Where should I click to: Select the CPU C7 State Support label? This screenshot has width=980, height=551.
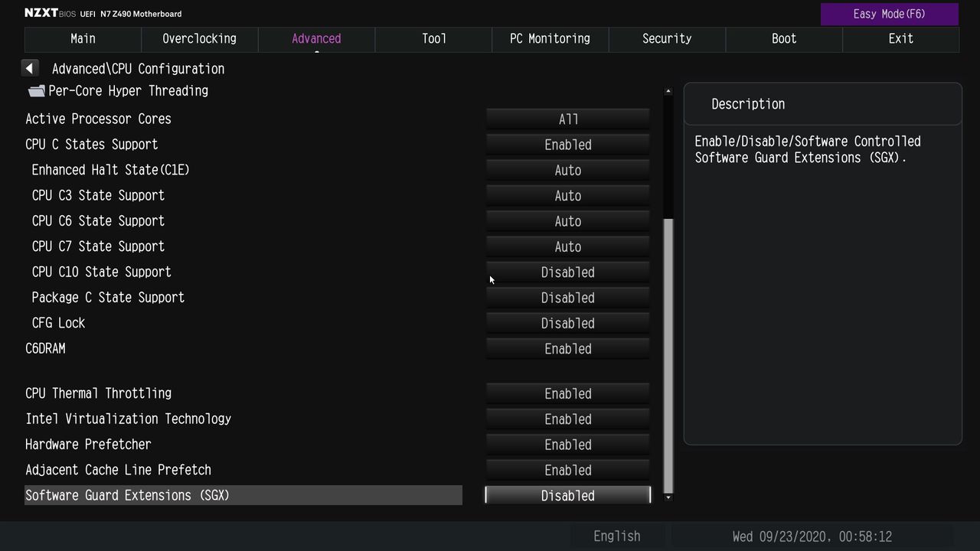pyautogui.click(x=98, y=246)
